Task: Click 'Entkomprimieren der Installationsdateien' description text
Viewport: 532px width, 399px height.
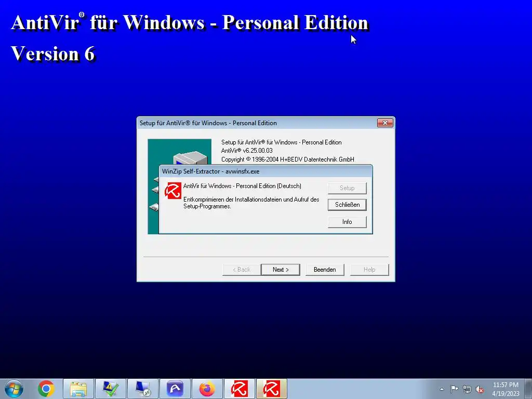Action: [x=251, y=203]
